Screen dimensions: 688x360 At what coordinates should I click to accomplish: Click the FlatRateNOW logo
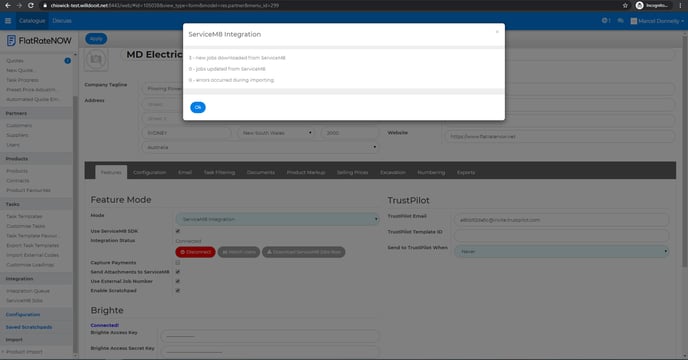39,41
